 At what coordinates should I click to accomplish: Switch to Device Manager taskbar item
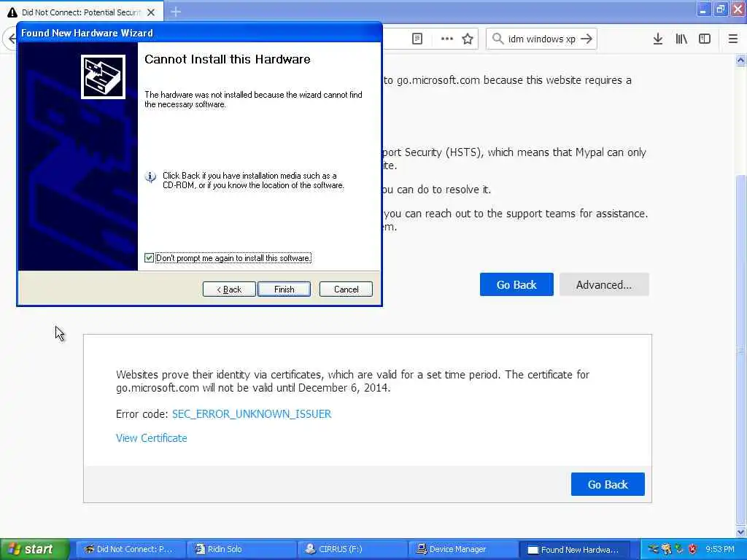[x=462, y=549]
